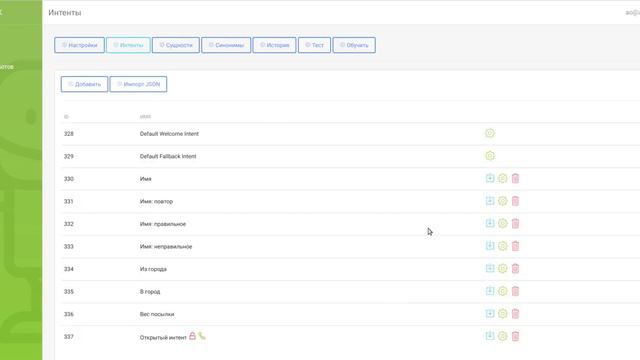Click blue download icon for Из города
The image size is (640, 360).
click(490, 268)
